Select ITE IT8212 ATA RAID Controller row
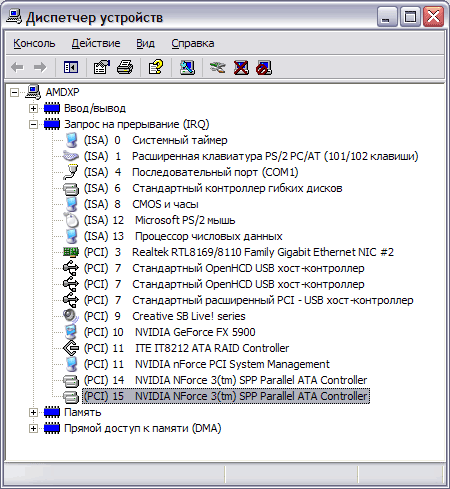The width and height of the screenshot is (450, 489). 186,348
